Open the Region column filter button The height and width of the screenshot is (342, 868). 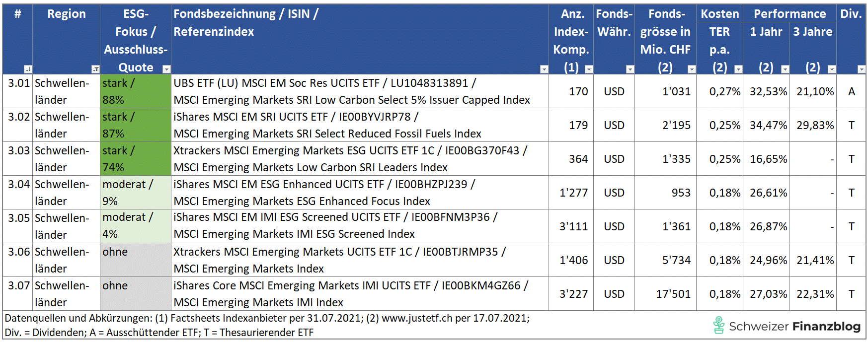(95, 69)
